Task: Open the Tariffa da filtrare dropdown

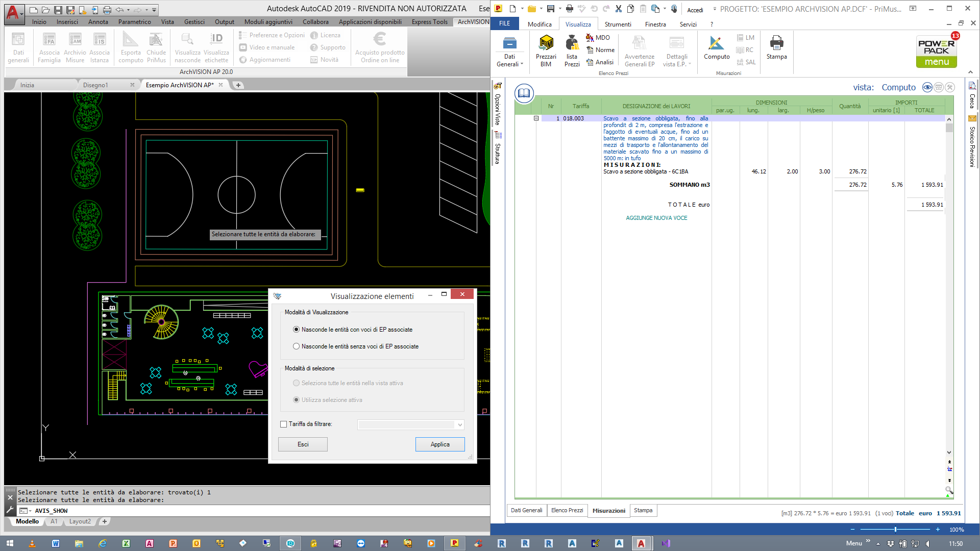Action: 459,425
